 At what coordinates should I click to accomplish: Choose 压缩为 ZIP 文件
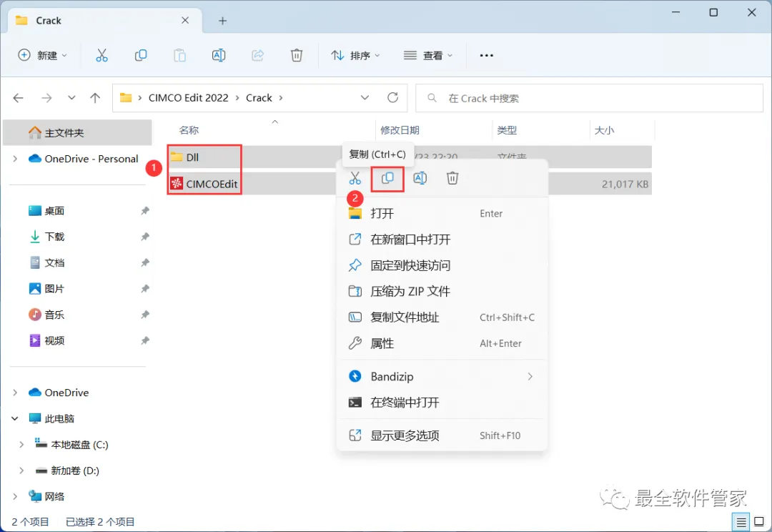pyautogui.click(x=442, y=291)
